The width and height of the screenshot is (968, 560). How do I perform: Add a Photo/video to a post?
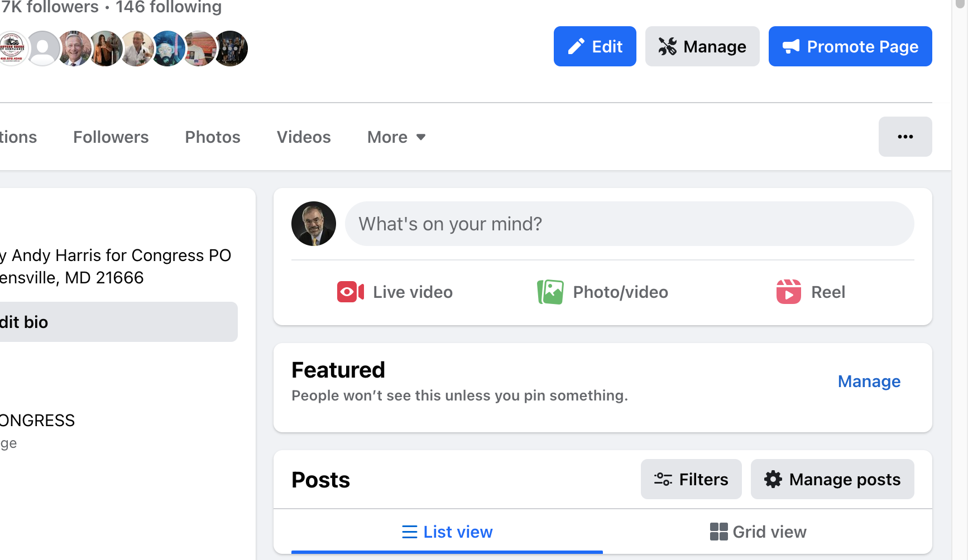coord(602,292)
